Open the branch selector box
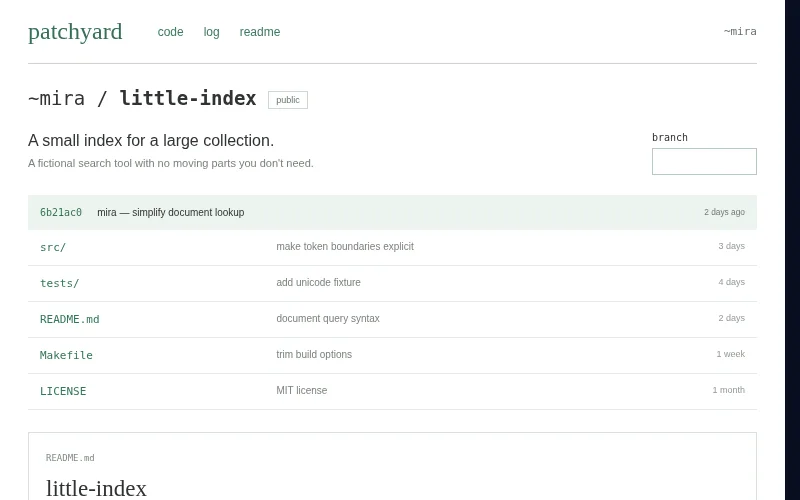The height and width of the screenshot is (500, 800). [704, 161]
